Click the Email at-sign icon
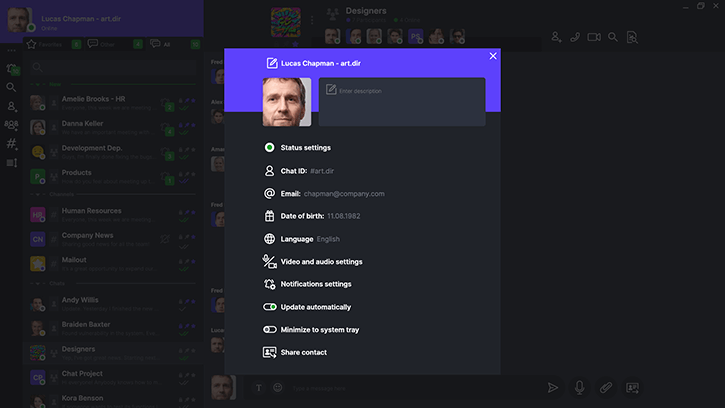This screenshot has height=408, width=725. [x=269, y=193]
